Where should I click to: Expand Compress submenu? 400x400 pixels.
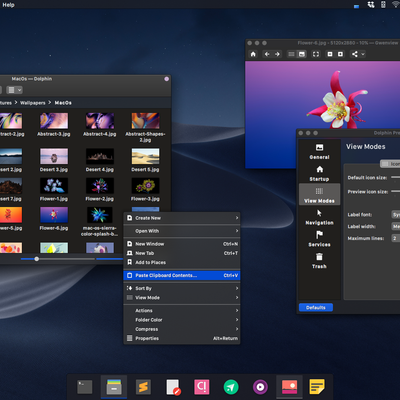click(x=182, y=329)
